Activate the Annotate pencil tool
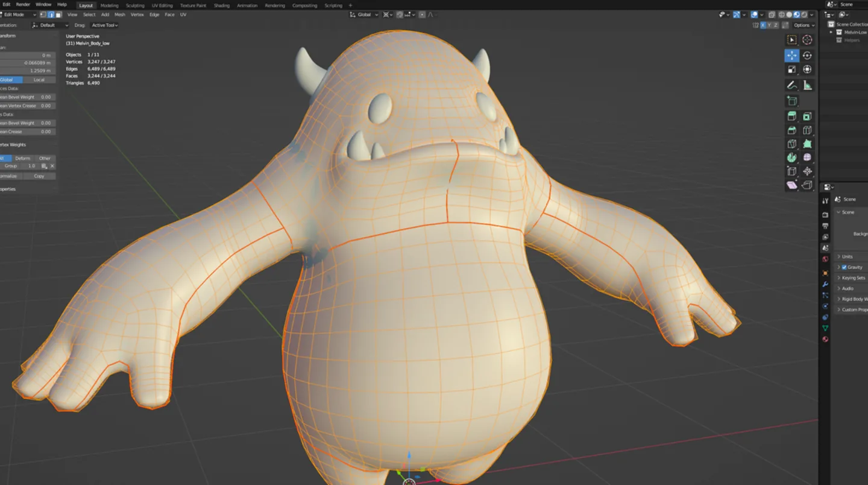Viewport: 868px width, 485px height. click(x=792, y=86)
